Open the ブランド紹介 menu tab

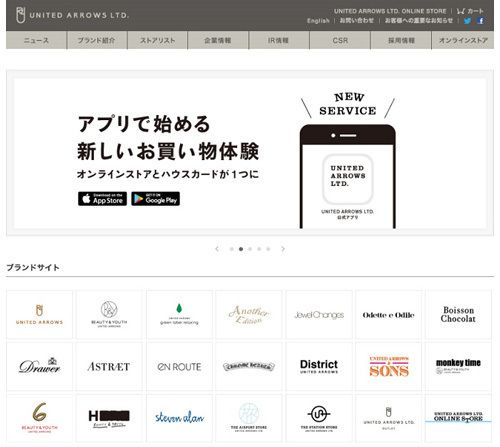(x=97, y=40)
